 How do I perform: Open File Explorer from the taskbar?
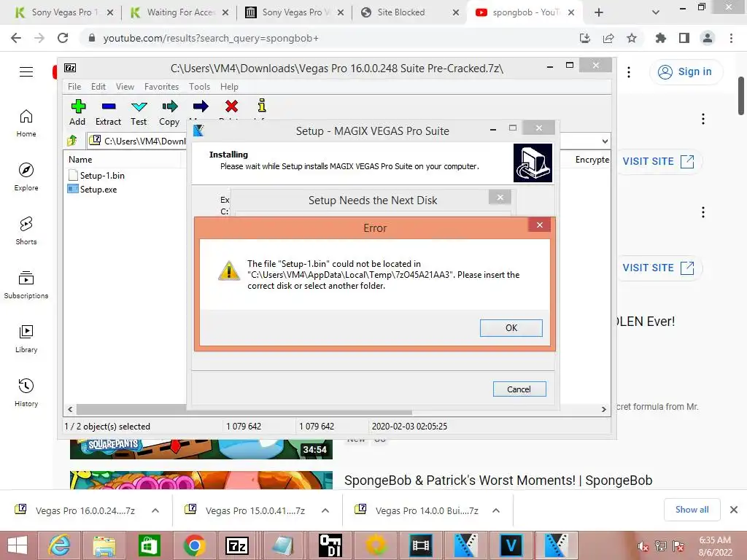pyautogui.click(x=104, y=545)
